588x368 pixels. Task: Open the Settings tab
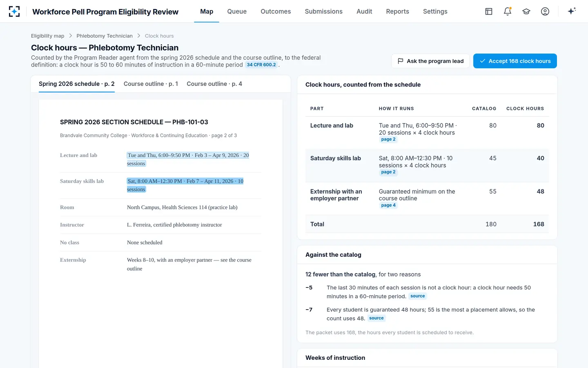(x=435, y=11)
